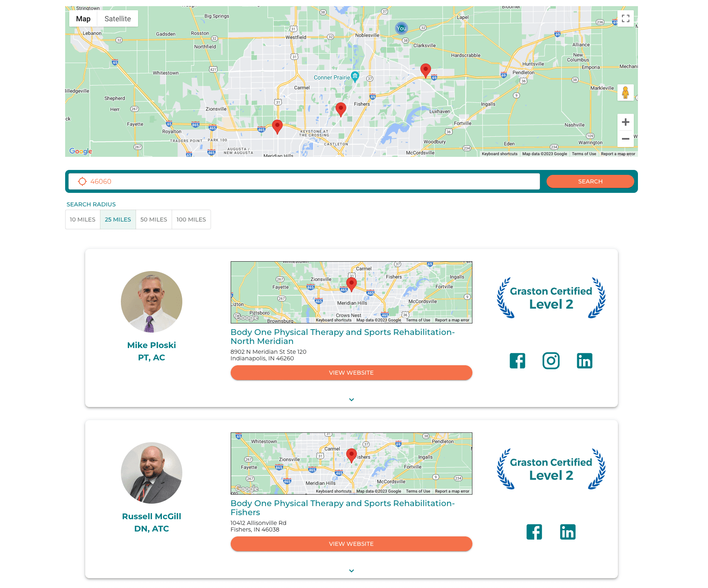Screen dimensions: 708x588
Task: Click red pin on North Meridian mini map
Action: (x=352, y=285)
